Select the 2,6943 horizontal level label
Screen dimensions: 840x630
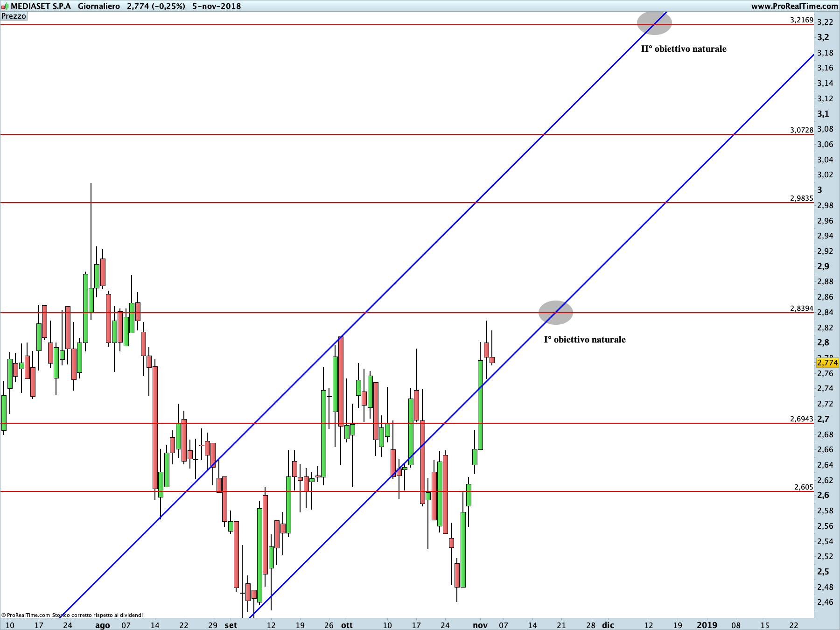[x=801, y=419]
